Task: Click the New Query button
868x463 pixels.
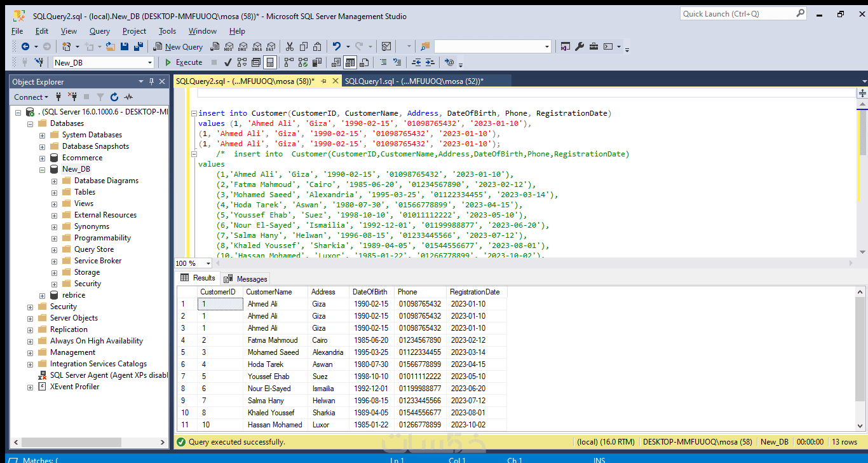Action: [178, 46]
